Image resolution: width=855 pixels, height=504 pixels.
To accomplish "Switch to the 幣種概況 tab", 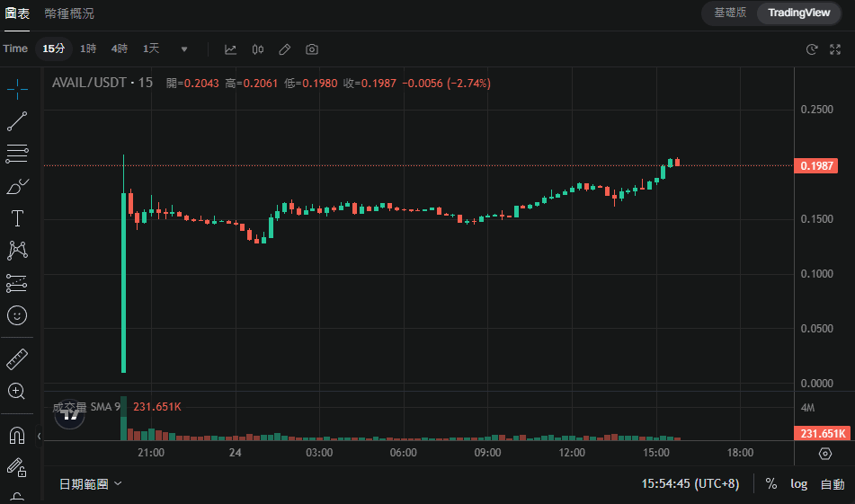I will point(69,13).
